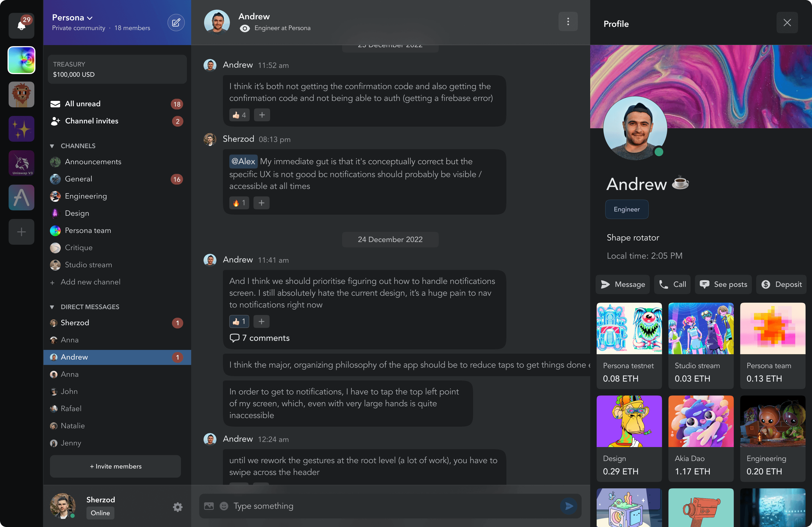Toggle the eye icon beside Engineer at Persona

pyautogui.click(x=245, y=29)
